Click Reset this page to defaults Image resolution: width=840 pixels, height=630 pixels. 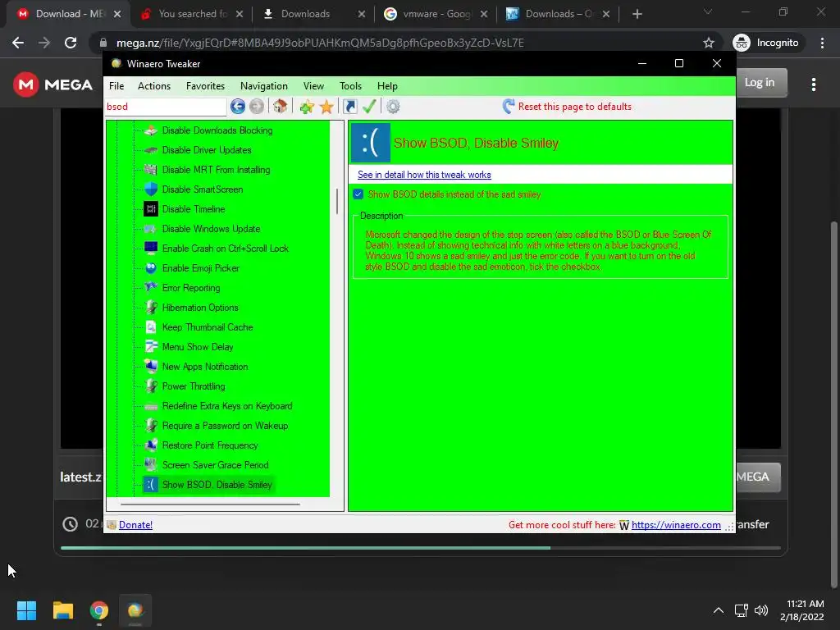coord(567,107)
